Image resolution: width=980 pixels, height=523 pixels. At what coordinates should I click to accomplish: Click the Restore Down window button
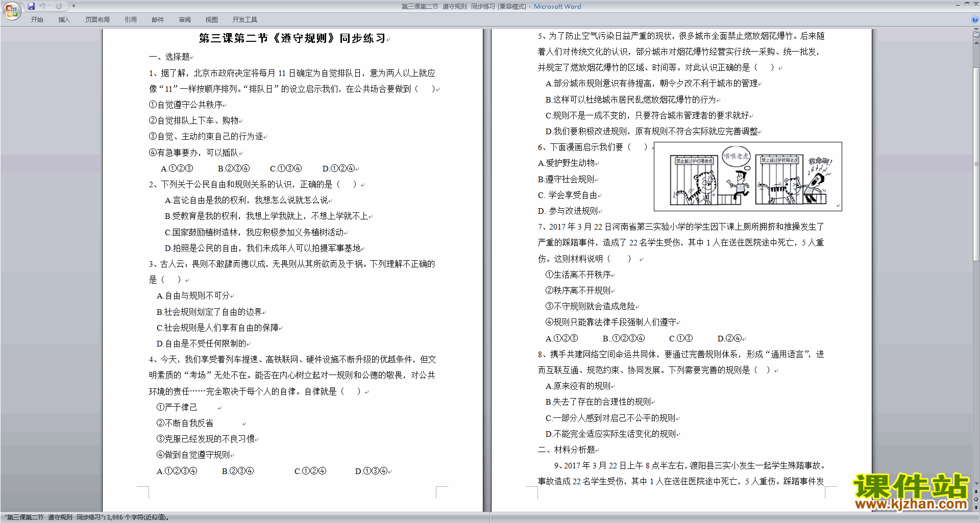point(967,4)
